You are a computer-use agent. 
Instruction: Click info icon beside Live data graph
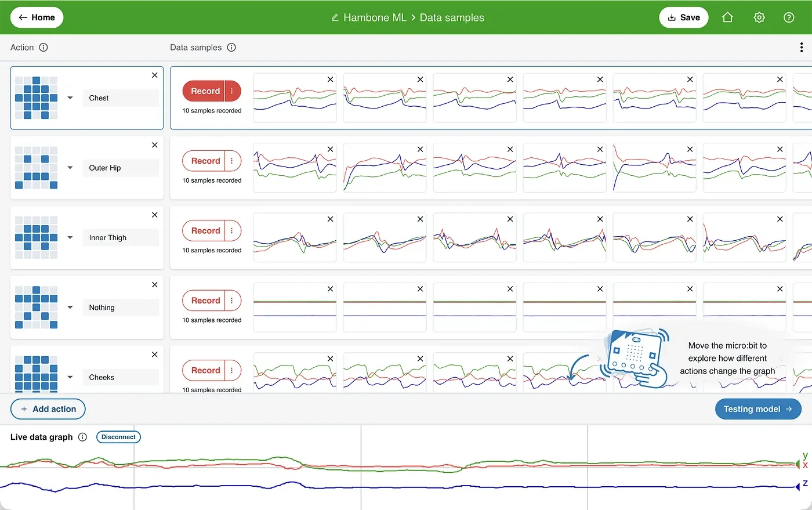tap(82, 437)
